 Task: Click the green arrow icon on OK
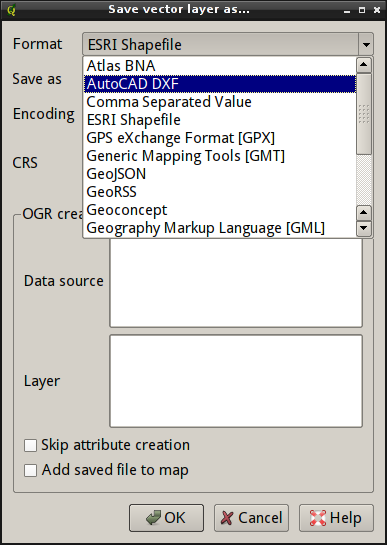[153, 518]
